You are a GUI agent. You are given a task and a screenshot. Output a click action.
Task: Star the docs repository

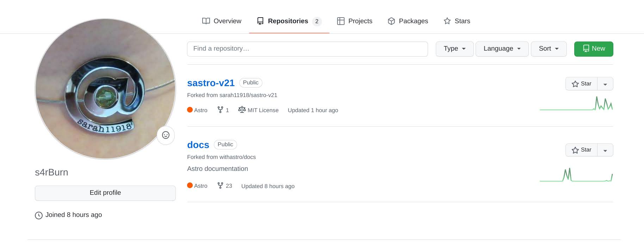(581, 150)
